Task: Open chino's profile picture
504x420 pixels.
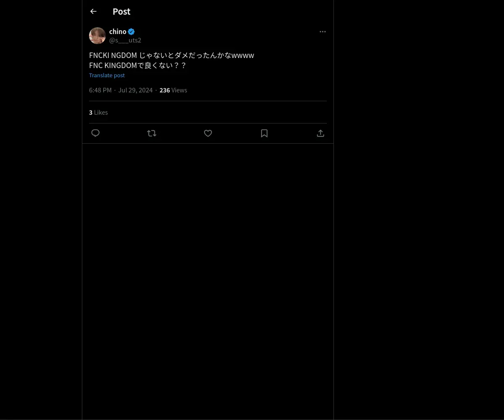Action: click(97, 36)
